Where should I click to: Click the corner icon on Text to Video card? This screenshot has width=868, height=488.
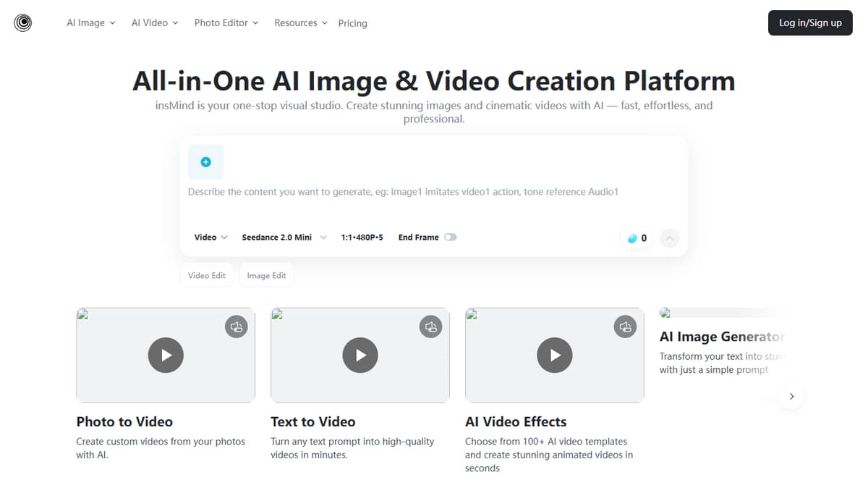(x=431, y=327)
